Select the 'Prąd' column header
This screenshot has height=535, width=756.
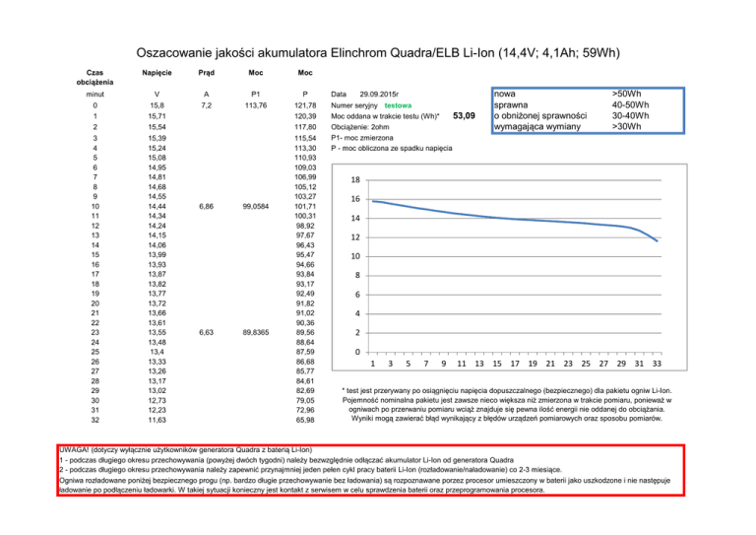coord(206,74)
